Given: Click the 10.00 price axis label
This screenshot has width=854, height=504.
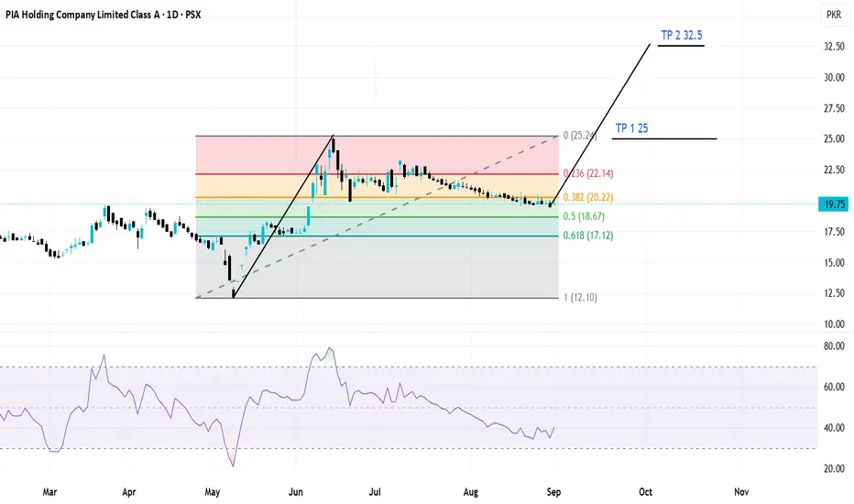Looking at the screenshot, I should click(834, 324).
